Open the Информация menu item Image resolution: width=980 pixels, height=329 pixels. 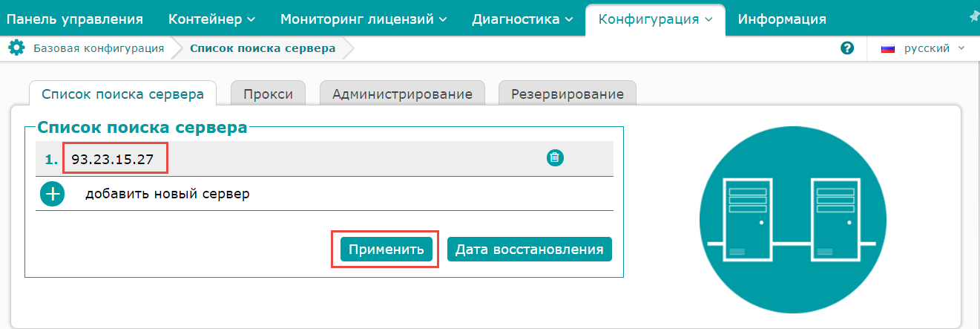click(782, 19)
